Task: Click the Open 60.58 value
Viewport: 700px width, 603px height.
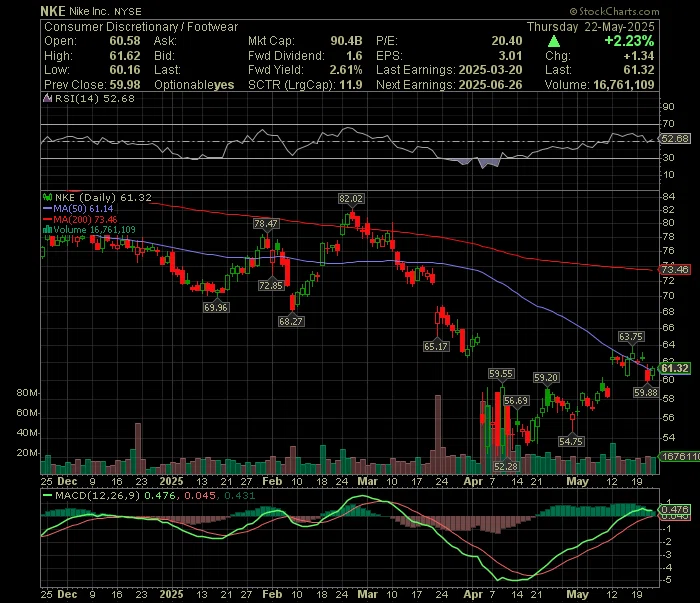Action: [x=125, y=41]
